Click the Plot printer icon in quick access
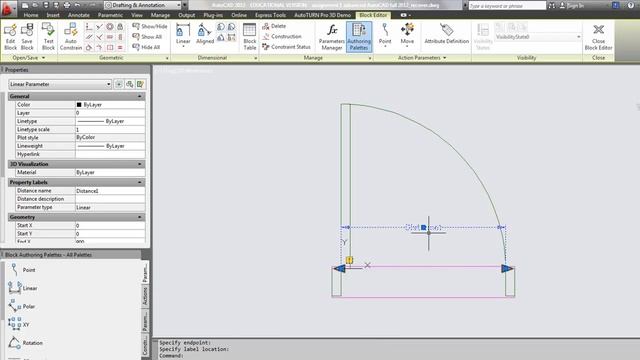The width and height of the screenshot is (640, 360). tap(66, 5)
